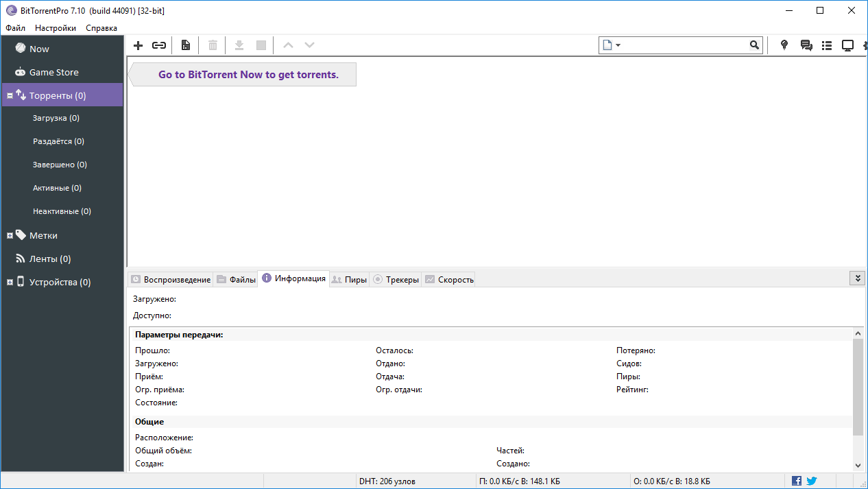Collapse the details pane with chevron button
Screen dimensions: 868x489
point(856,278)
